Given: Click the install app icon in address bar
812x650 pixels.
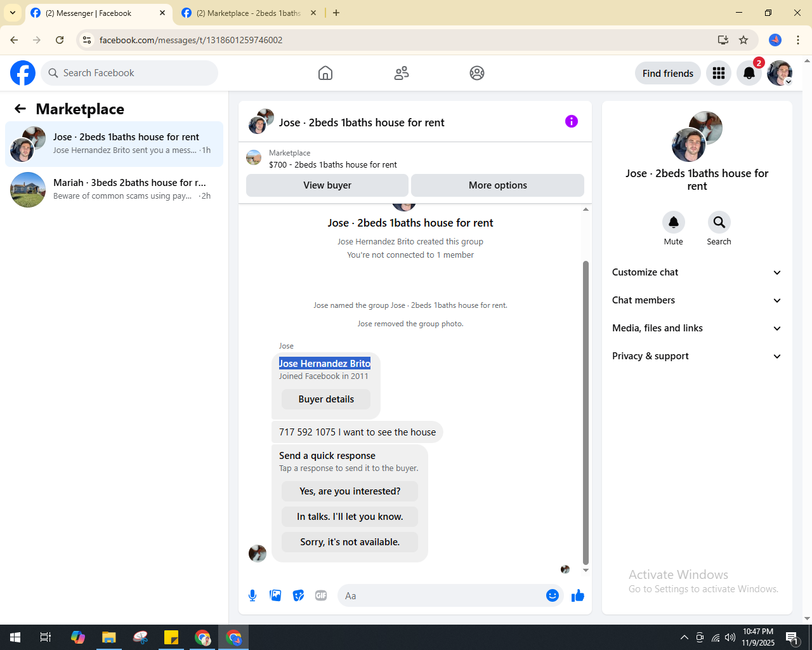Looking at the screenshot, I should 723,40.
